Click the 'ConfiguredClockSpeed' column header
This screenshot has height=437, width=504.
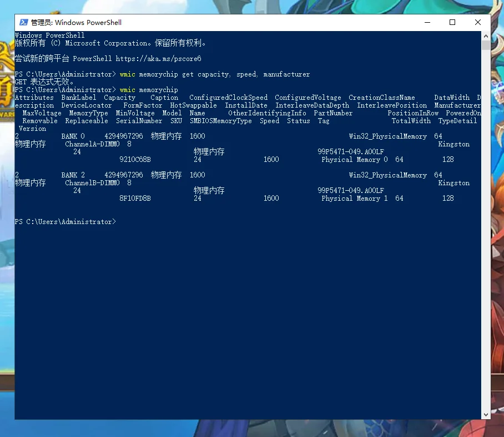tap(228, 97)
